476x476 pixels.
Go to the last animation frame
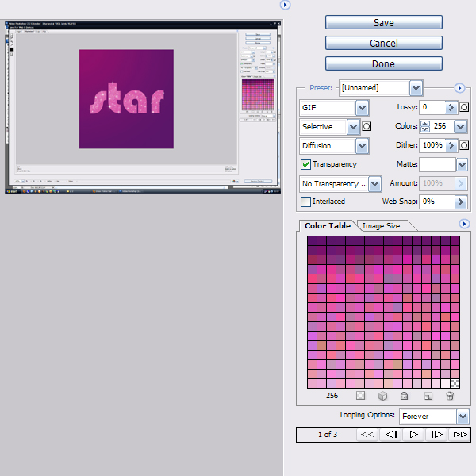[x=459, y=435]
